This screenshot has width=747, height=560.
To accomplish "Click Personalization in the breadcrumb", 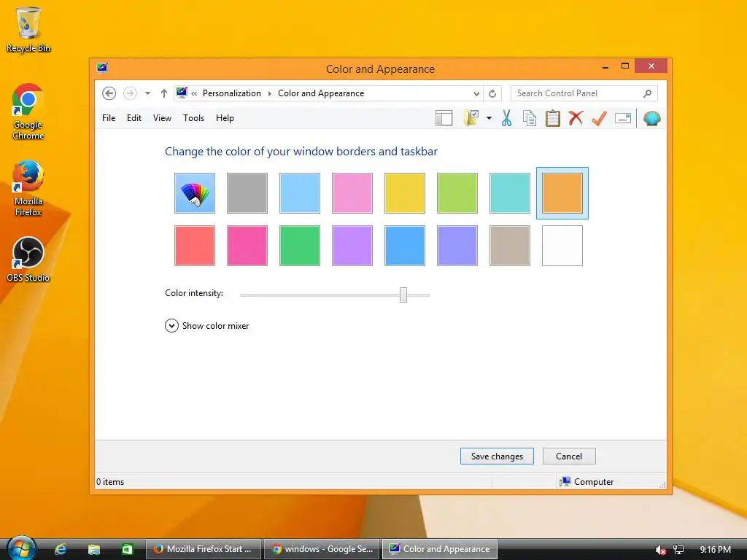I will 231,93.
